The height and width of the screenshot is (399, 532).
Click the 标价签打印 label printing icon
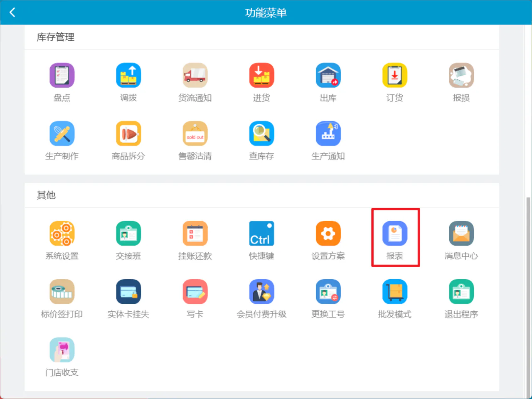pyautogui.click(x=62, y=291)
